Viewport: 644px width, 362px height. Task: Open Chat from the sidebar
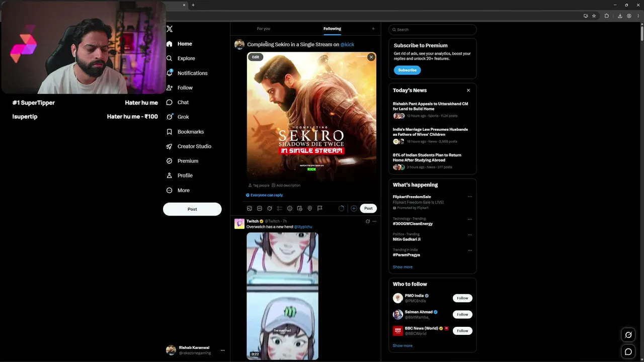[x=178, y=102]
